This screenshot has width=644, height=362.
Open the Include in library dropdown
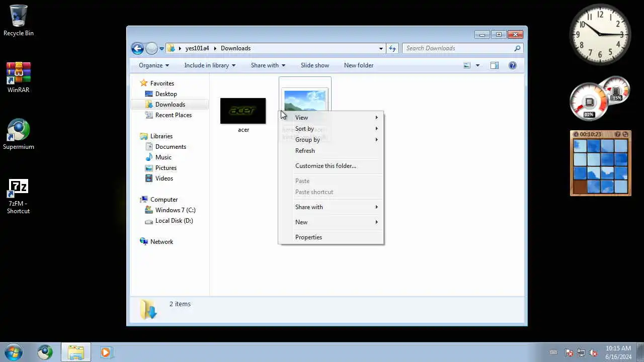(x=210, y=65)
